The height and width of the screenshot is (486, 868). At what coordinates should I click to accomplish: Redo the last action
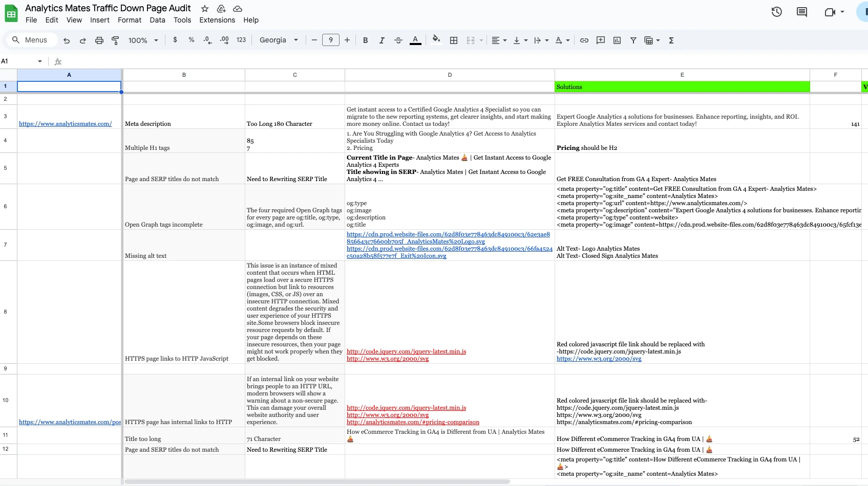point(82,40)
